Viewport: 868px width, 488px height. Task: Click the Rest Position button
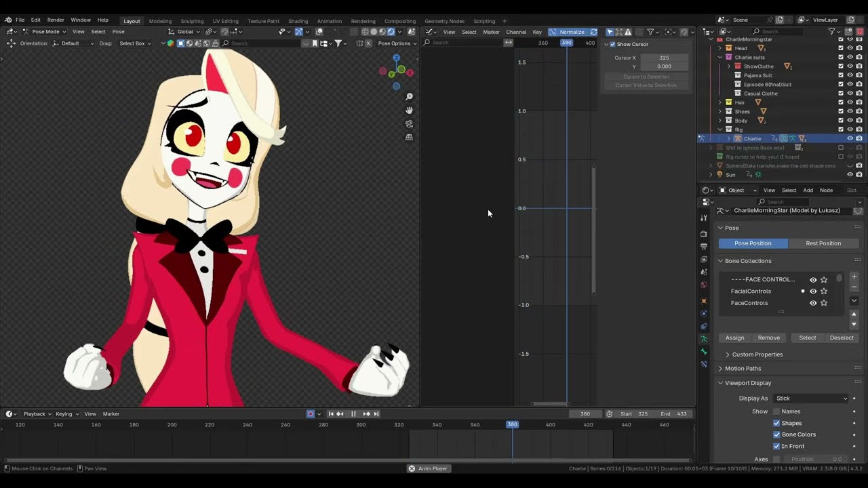click(x=823, y=243)
